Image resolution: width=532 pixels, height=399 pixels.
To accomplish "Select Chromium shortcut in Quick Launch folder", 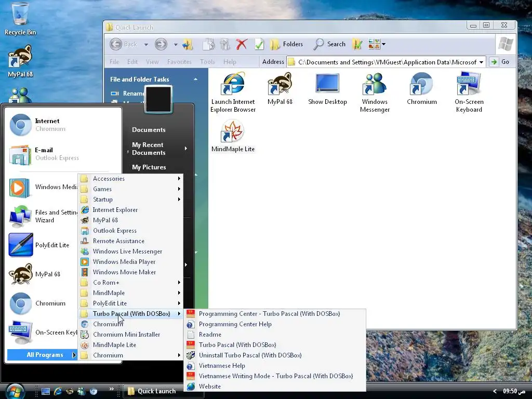I will 422,88.
